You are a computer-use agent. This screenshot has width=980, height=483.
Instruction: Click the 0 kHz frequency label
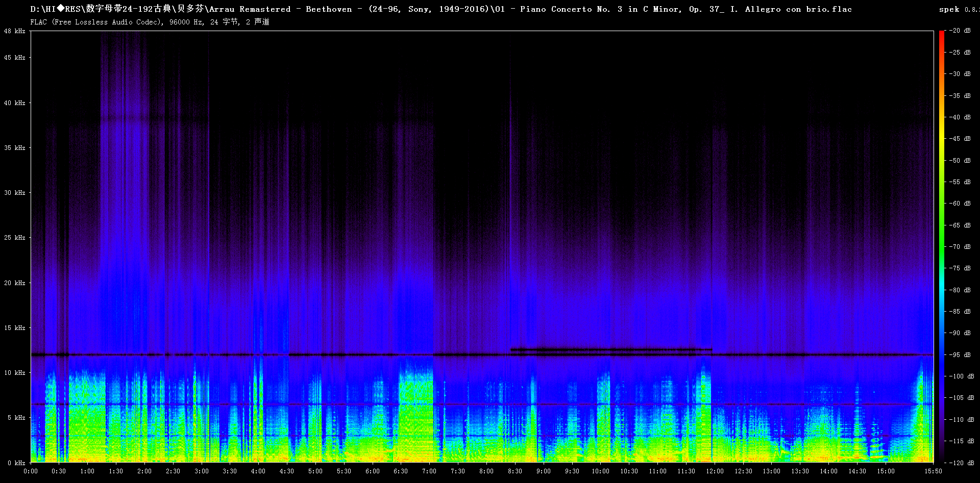tap(16, 463)
